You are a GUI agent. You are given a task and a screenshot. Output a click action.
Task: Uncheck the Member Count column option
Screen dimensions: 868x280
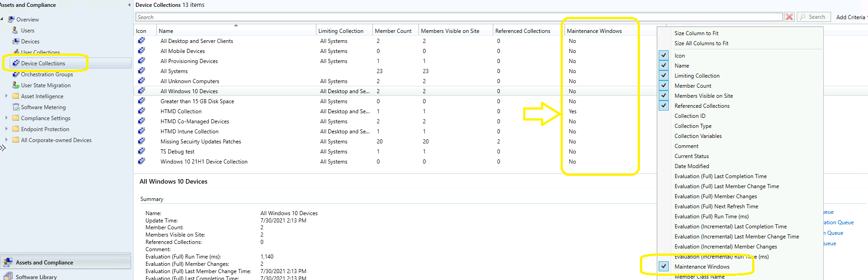tap(664, 85)
